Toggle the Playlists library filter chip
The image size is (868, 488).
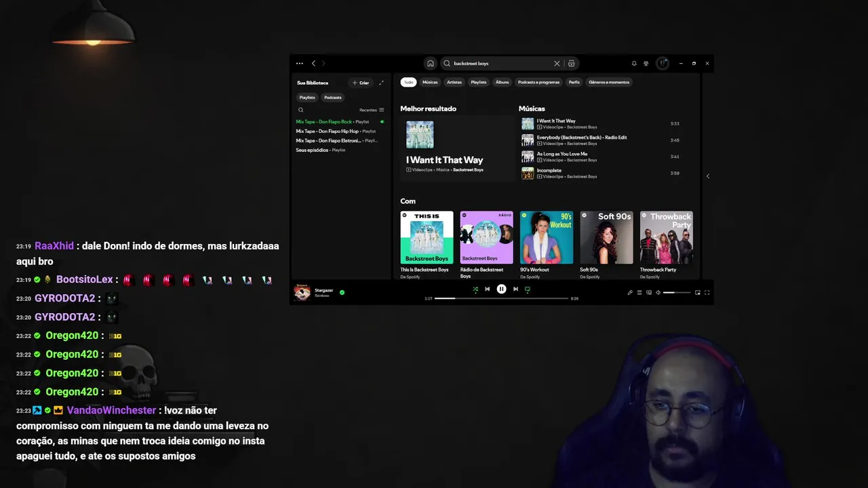click(x=307, y=98)
